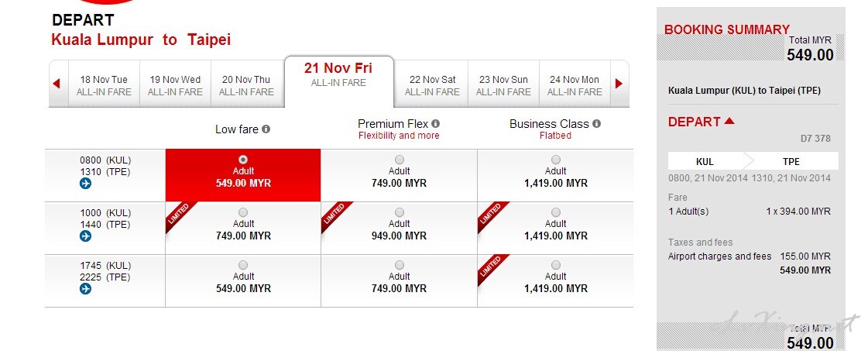The height and width of the screenshot is (351, 868).
Task: Click the plane icon for 1000 flight
Action: [85, 236]
